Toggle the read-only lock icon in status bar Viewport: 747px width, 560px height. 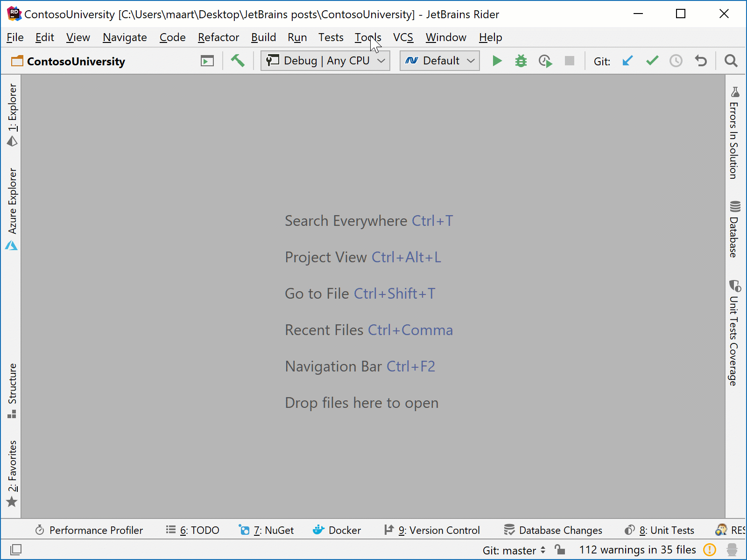tap(560, 550)
